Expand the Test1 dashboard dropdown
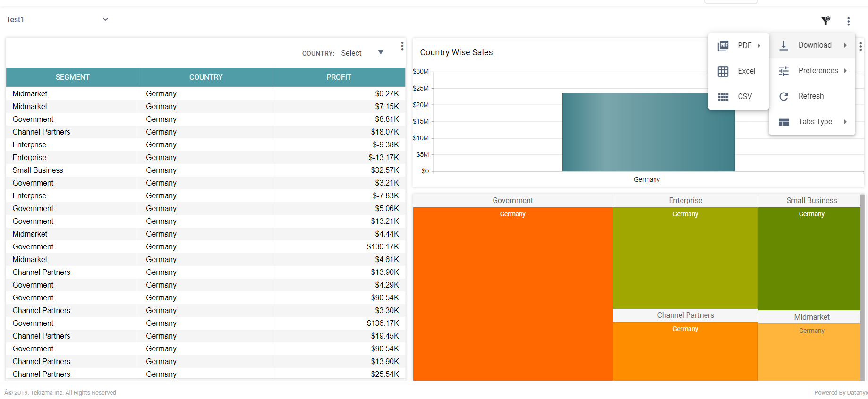Image resolution: width=868 pixels, height=399 pixels. [x=105, y=19]
